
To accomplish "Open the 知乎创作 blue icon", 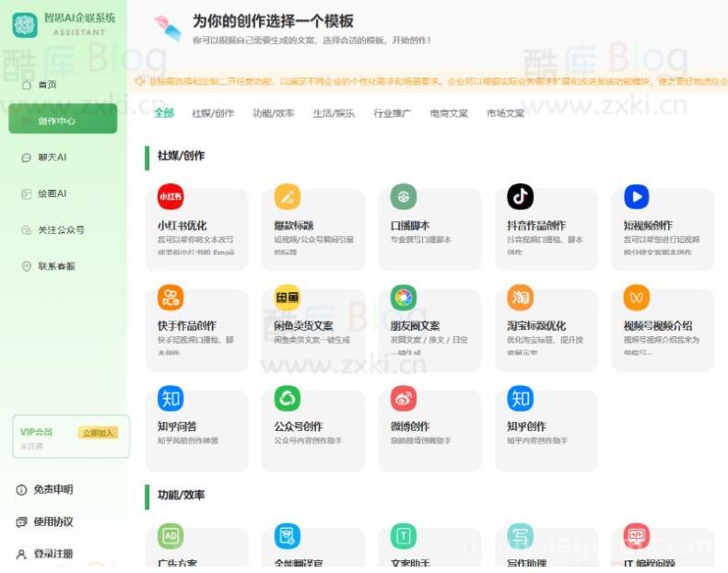I will coord(520,398).
